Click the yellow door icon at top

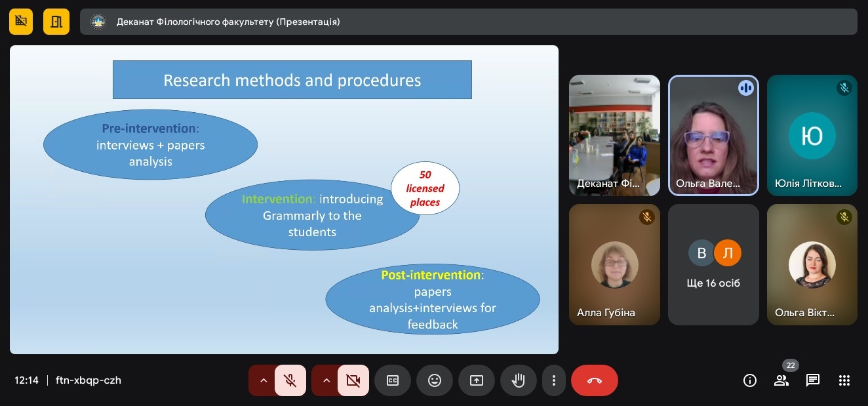click(56, 22)
